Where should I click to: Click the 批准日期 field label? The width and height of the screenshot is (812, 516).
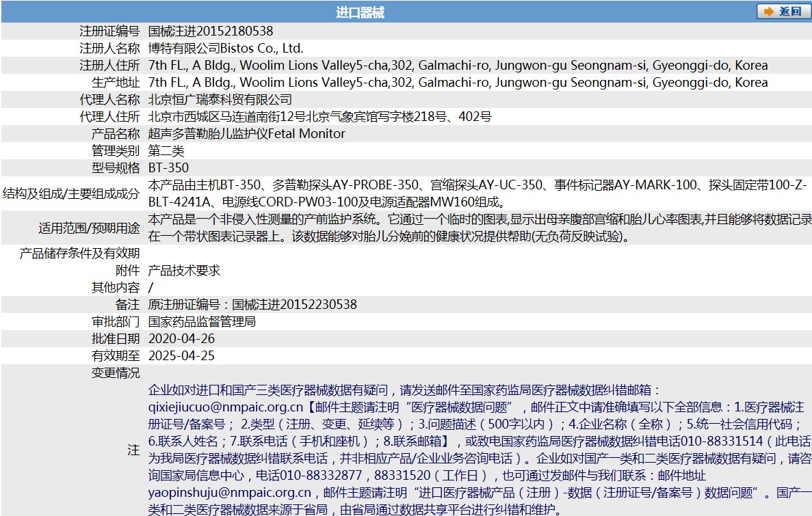[x=116, y=338]
